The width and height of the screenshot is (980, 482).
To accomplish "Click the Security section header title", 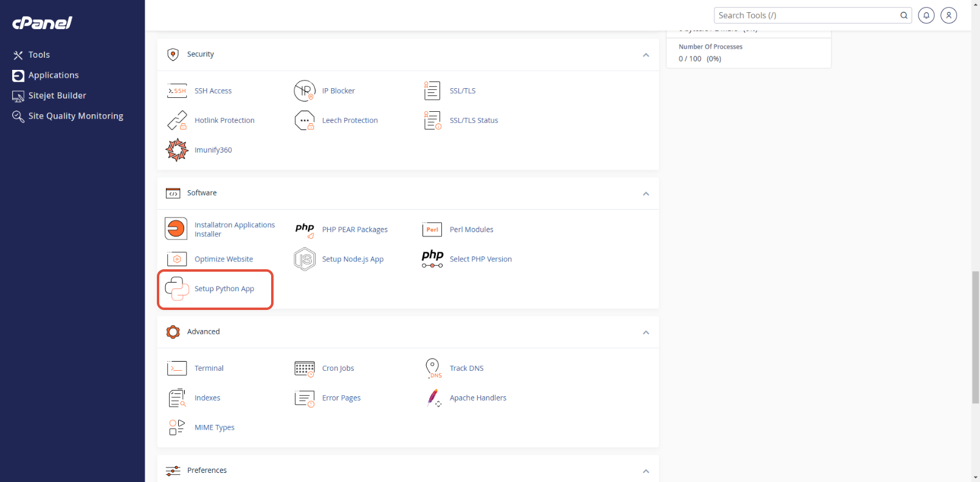I will pos(201,54).
